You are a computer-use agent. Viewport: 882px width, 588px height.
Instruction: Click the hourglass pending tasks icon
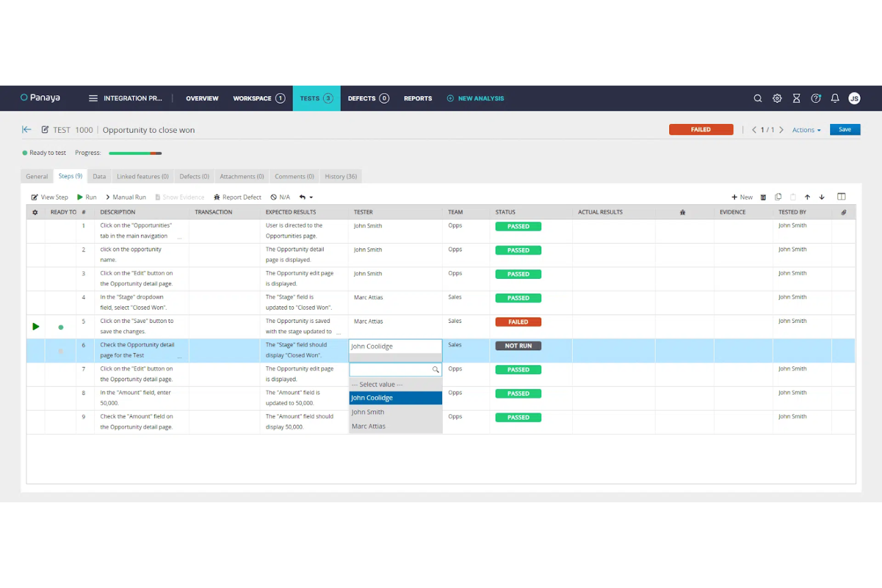(796, 98)
